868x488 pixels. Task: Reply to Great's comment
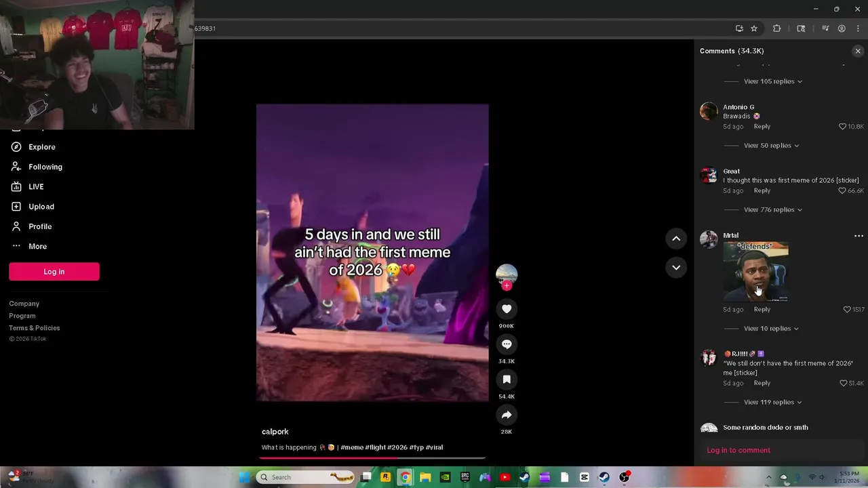[x=762, y=191]
